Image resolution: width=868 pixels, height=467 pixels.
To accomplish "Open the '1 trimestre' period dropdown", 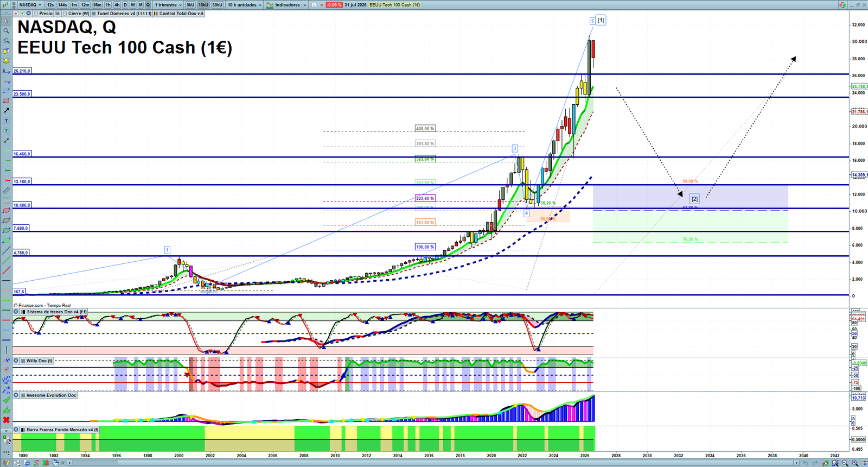I will (168, 5).
